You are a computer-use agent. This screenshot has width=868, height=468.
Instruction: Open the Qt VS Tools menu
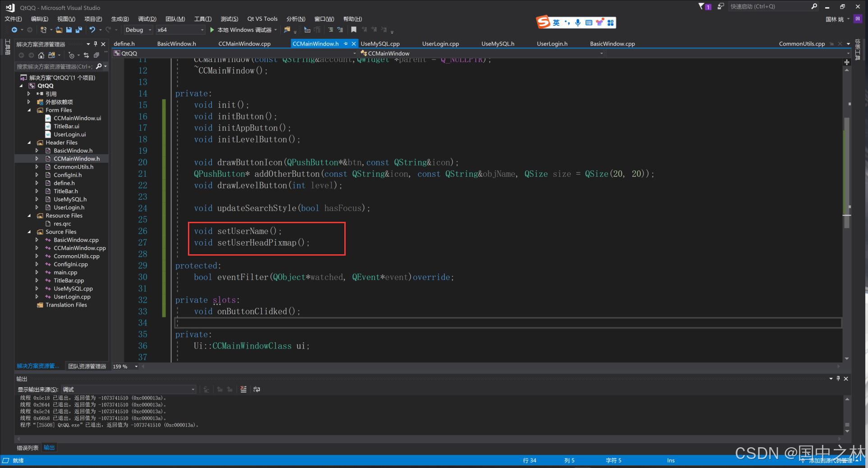click(x=262, y=18)
